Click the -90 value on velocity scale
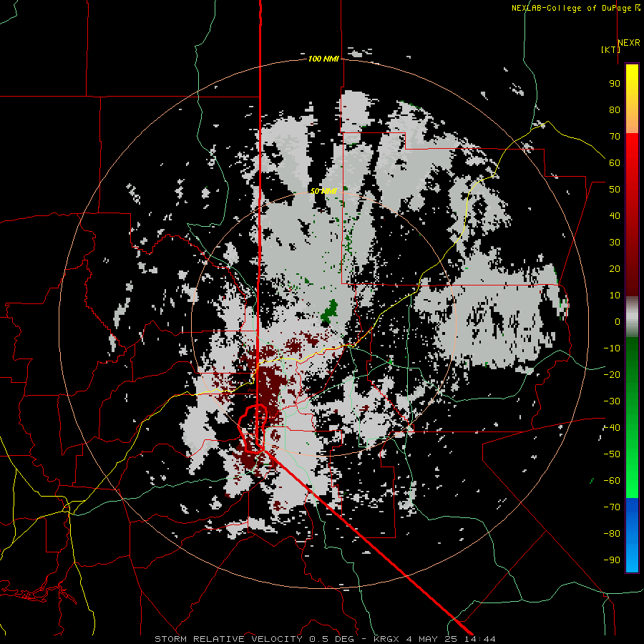 click(x=612, y=560)
